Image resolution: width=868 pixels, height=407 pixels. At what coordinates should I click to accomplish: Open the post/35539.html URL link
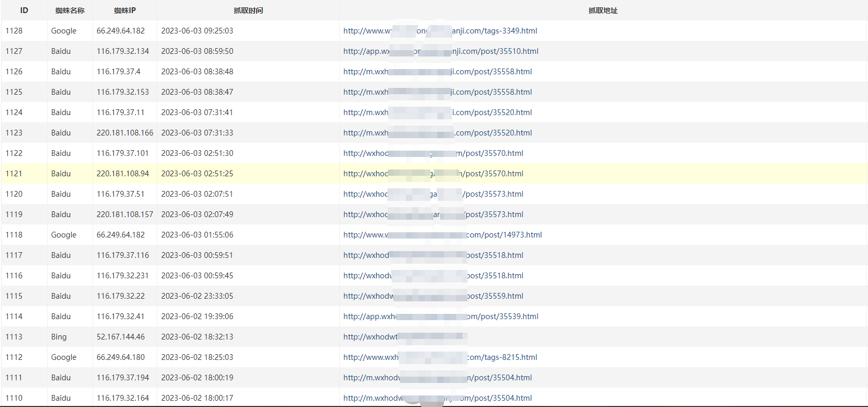(x=440, y=316)
